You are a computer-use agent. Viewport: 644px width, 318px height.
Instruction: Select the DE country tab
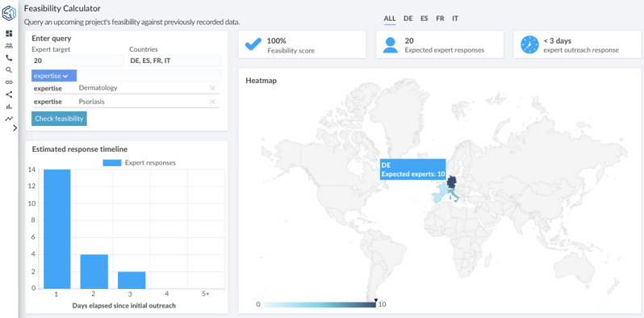(408, 19)
